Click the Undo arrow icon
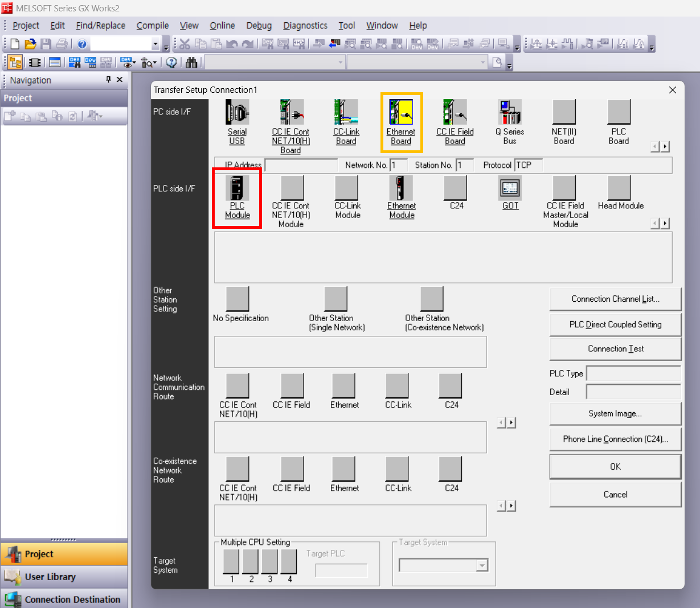Viewport: 700px width, 608px height. 232,44
